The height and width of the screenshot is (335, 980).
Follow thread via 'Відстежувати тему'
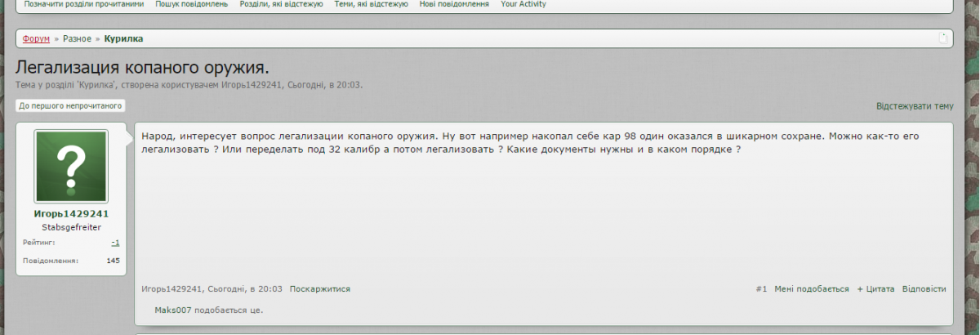(915, 106)
